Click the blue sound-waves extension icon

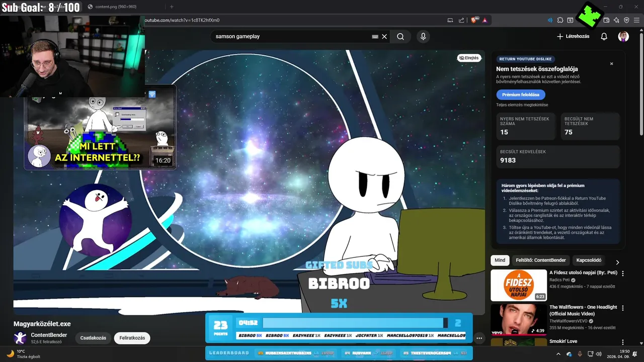coord(549,20)
